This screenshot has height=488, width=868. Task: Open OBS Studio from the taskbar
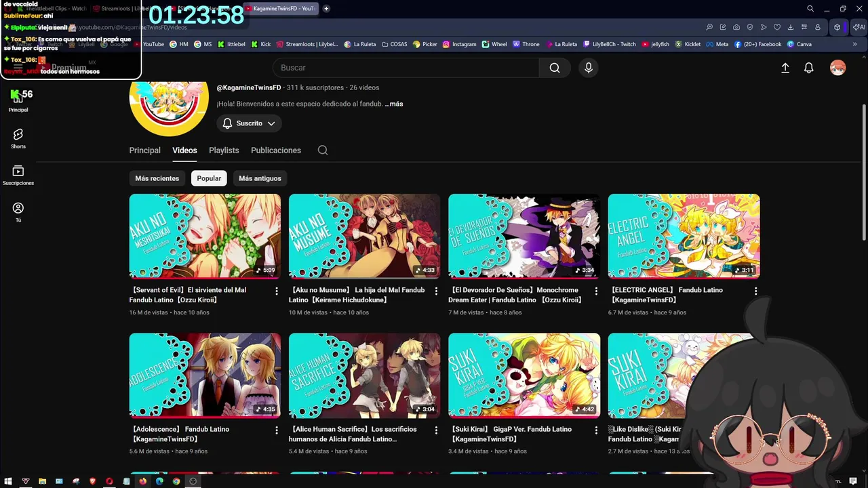193,481
